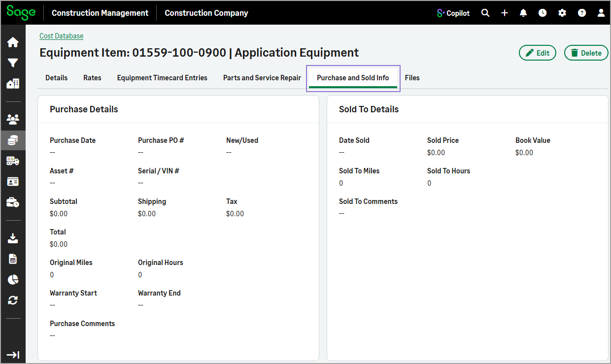Switch to the Details tab
The width and height of the screenshot is (611, 364).
pyautogui.click(x=57, y=78)
